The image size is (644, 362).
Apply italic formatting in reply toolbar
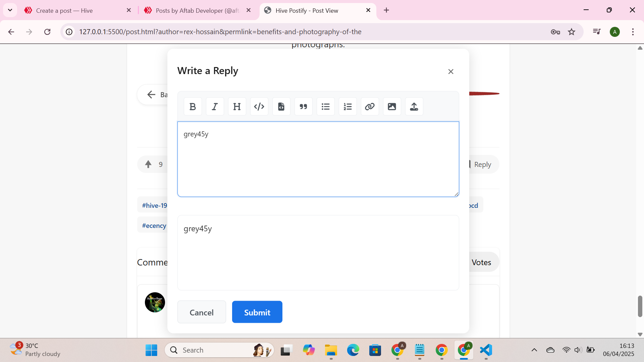click(215, 107)
